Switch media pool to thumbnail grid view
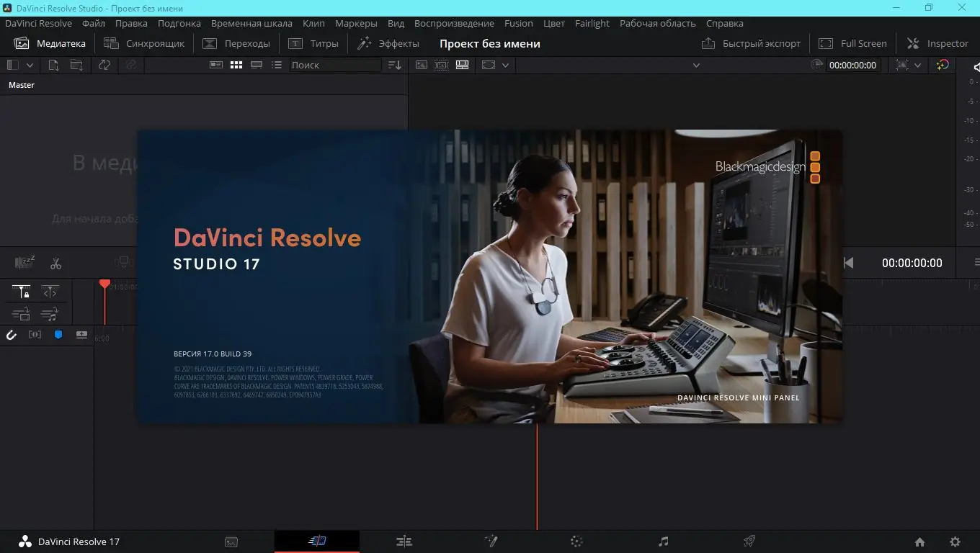This screenshot has height=553, width=980. point(236,65)
